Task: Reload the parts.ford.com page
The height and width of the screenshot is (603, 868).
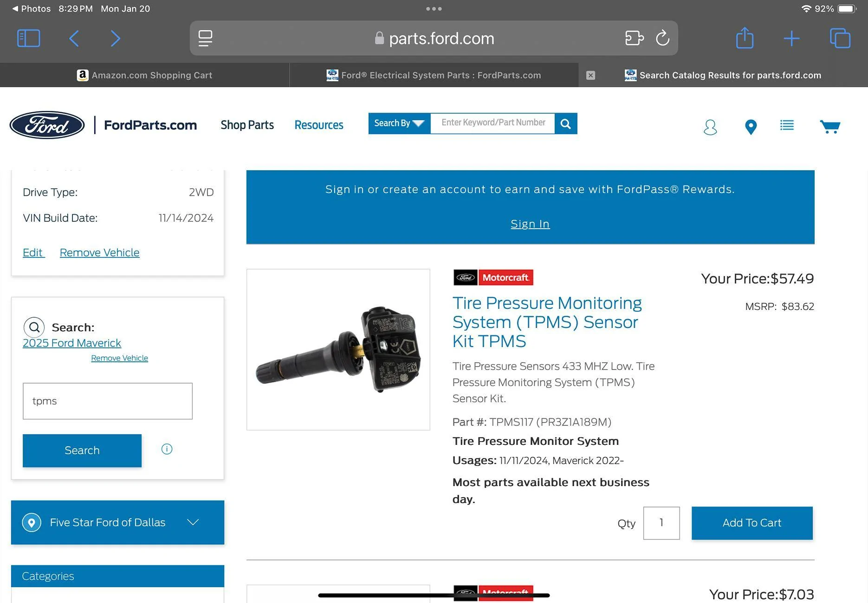Action: coord(662,38)
